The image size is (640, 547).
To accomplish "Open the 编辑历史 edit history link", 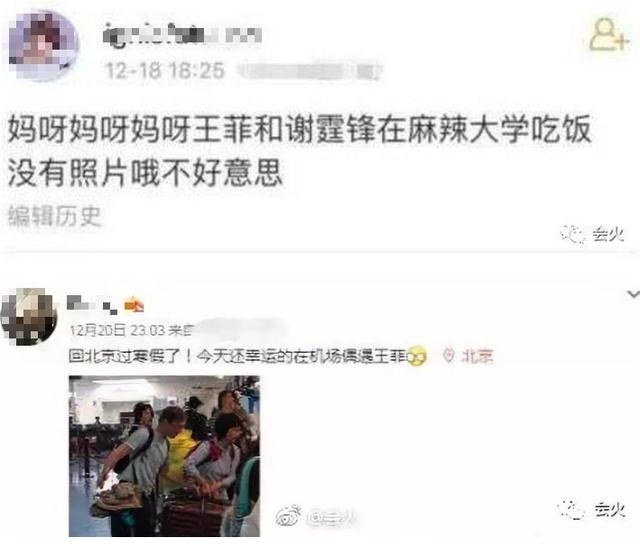I will click(x=54, y=215).
